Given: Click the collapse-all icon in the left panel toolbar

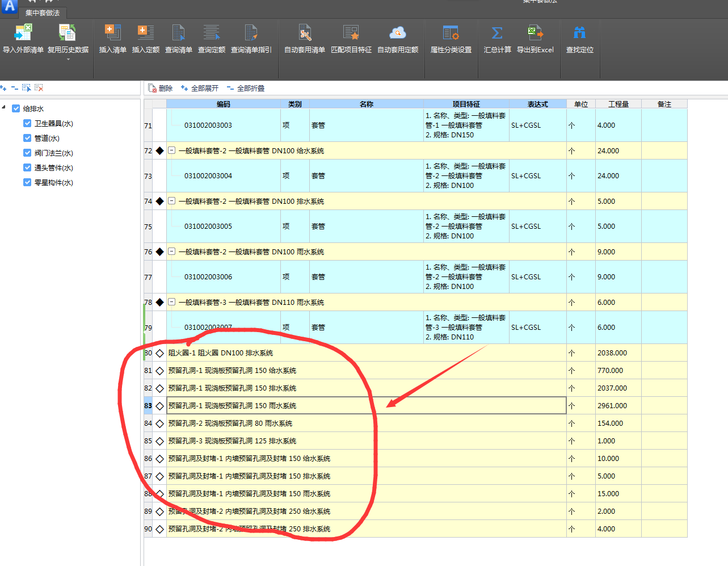Looking at the screenshot, I should click(x=15, y=88).
